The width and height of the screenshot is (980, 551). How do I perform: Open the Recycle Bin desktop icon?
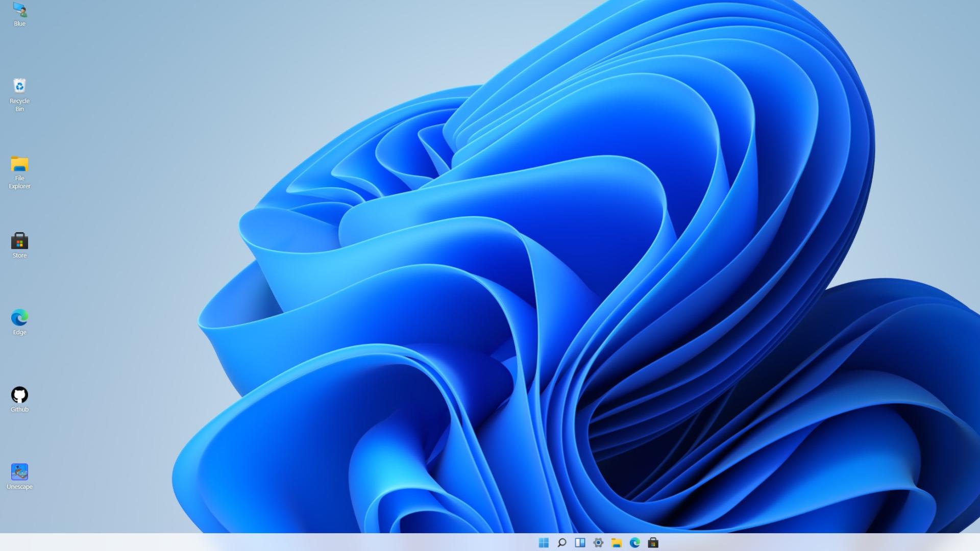coord(19,86)
